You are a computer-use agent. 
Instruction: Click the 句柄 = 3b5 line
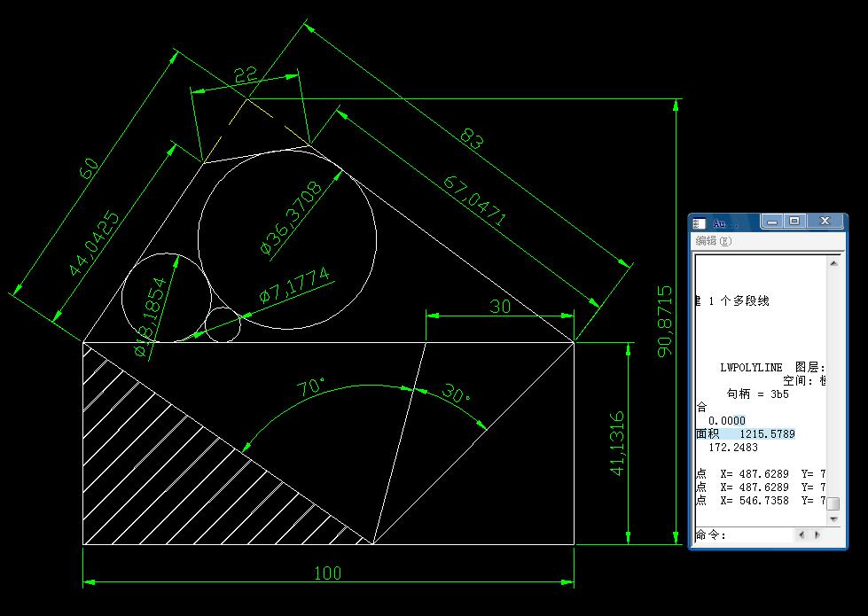tap(757, 394)
